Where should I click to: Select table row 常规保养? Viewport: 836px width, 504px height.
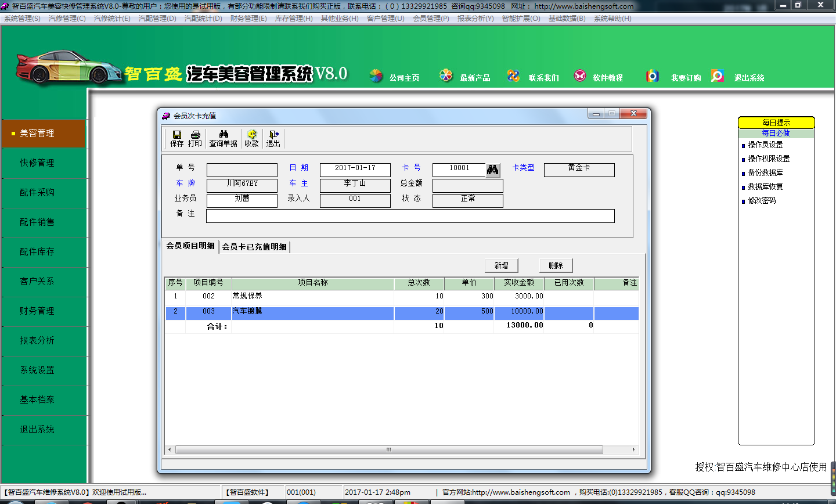pyautogui.click(x=402, y=296)
